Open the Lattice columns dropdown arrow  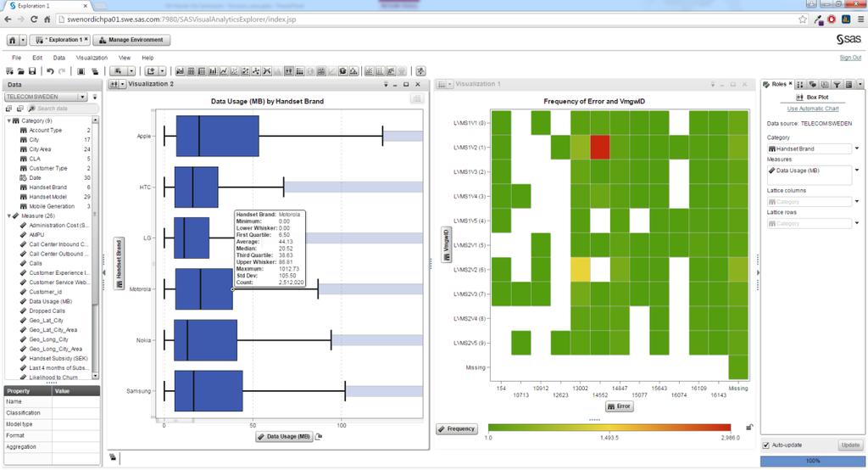click(x=857, y=202)
